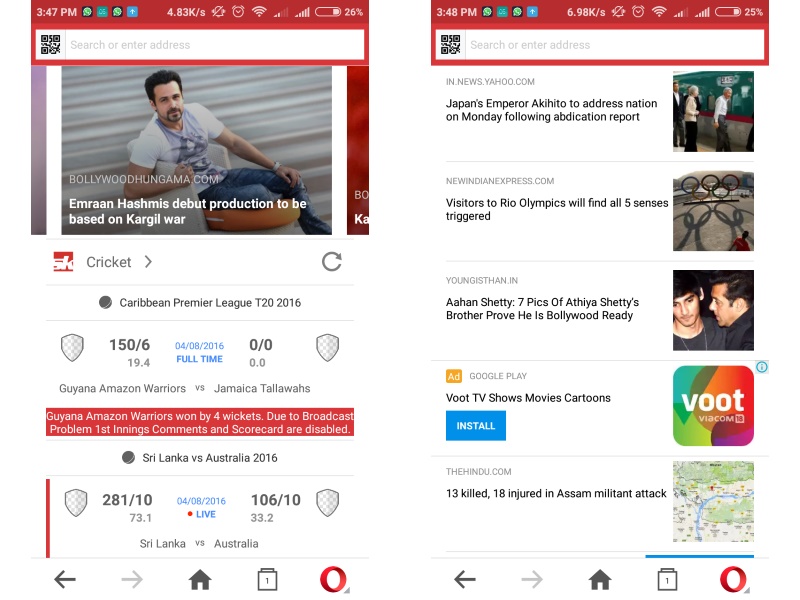
Task: Select the Caribbean Premier League T20 2016 heading
Action: pos(210,303)
